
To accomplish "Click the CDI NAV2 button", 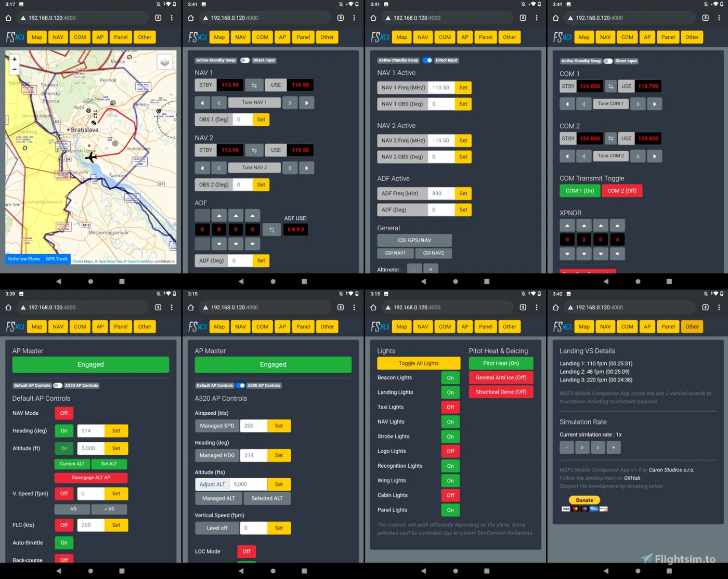I will click(434, 253).
